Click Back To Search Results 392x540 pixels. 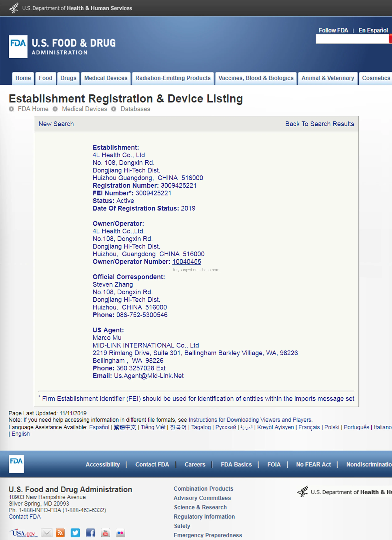(x=319, y=124)
